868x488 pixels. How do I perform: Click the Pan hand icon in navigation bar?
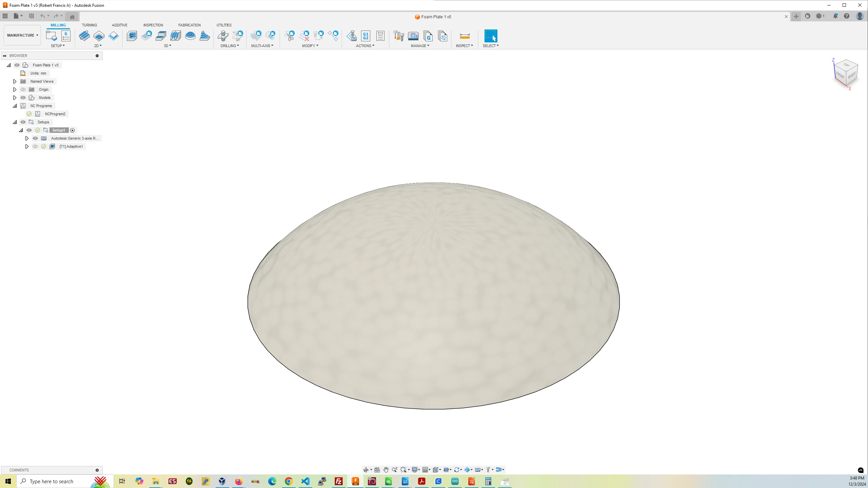point(386,470)
